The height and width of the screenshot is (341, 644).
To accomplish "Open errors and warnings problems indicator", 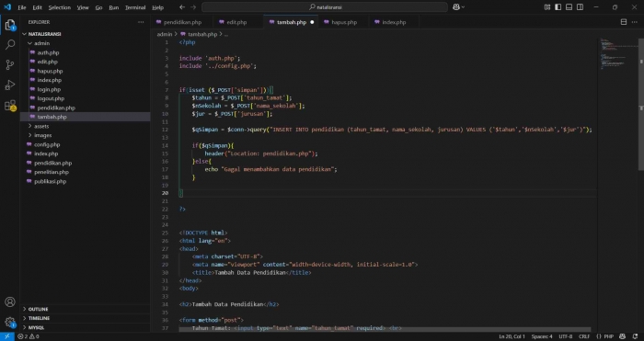I will point(28,336).
